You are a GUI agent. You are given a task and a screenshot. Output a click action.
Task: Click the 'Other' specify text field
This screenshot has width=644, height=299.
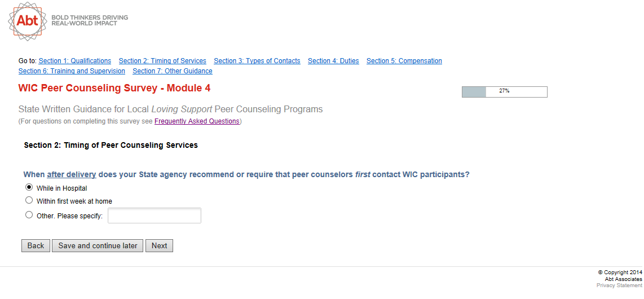tap(154, 216)
